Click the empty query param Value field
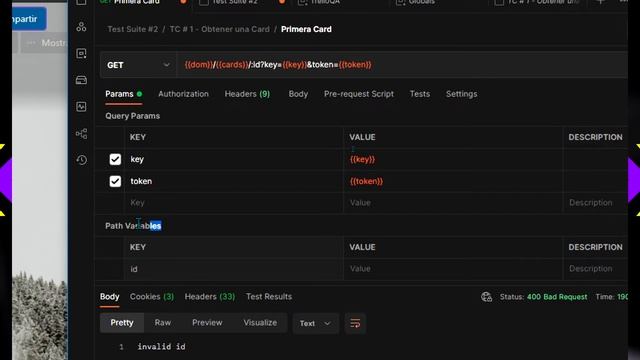Image resolution: width=640 pixels, height=360 pixels. [453, 202]
